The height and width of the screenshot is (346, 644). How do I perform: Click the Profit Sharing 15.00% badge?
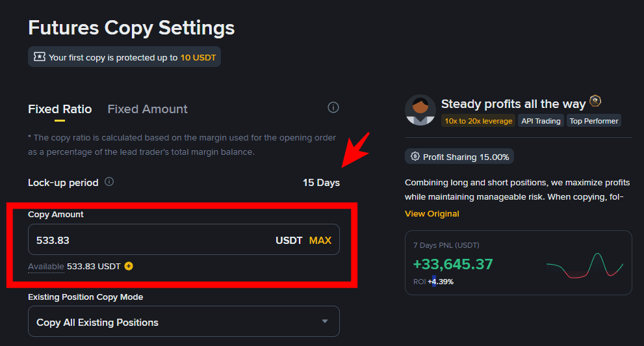(459, 157)
